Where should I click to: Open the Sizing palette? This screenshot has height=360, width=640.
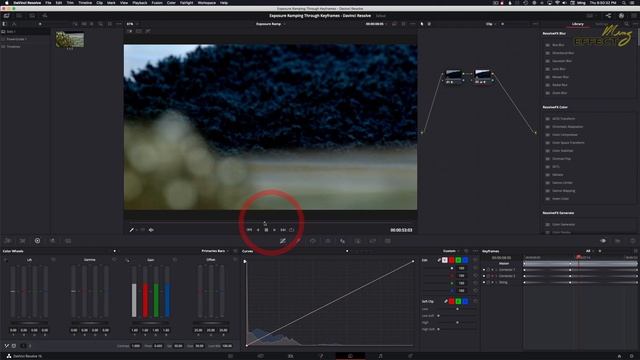(373, 241)
